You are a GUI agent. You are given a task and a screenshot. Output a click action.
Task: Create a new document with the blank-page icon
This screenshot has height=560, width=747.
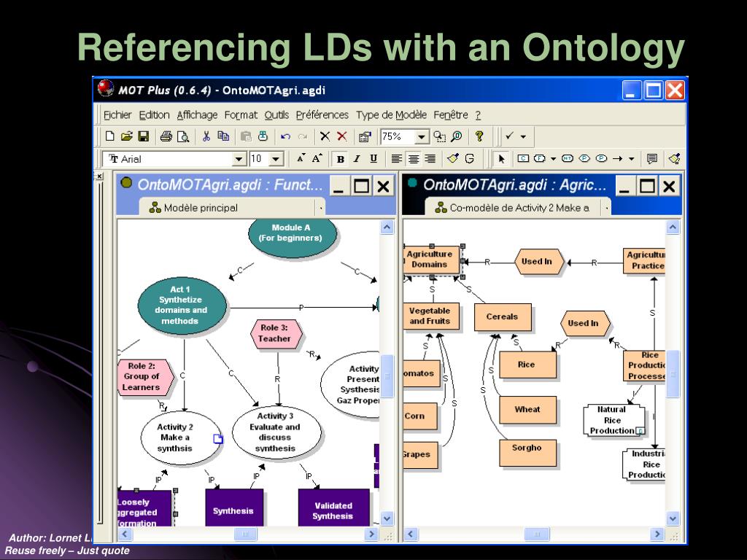(110, 136)
